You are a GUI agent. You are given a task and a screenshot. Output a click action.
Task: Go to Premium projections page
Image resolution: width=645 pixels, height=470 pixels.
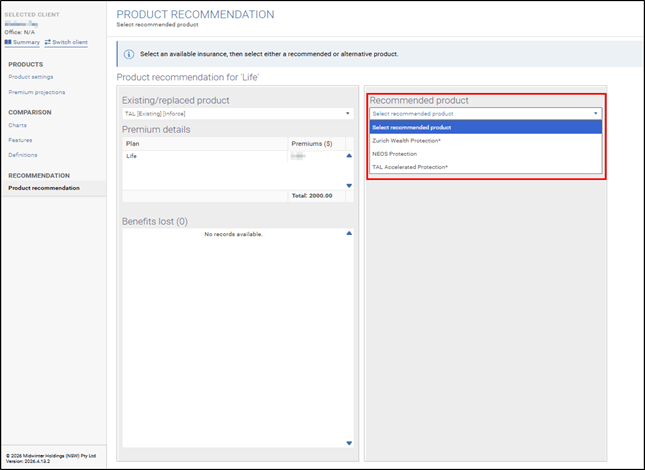point(36,92)
